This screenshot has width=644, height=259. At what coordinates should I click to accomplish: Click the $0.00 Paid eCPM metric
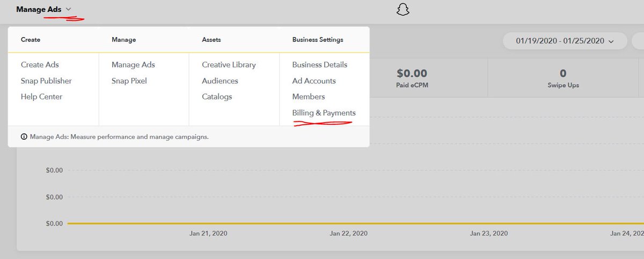click(412, 78)
